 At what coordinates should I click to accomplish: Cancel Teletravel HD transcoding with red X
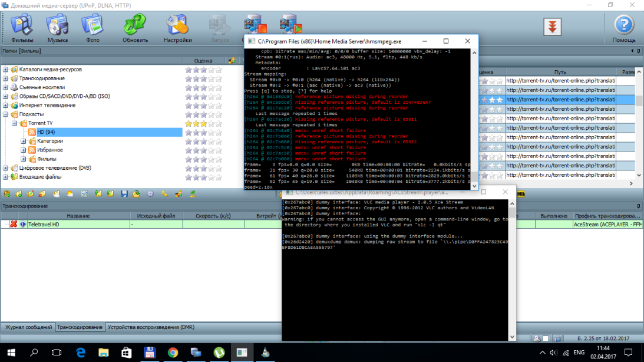click(x=14, y=225)
